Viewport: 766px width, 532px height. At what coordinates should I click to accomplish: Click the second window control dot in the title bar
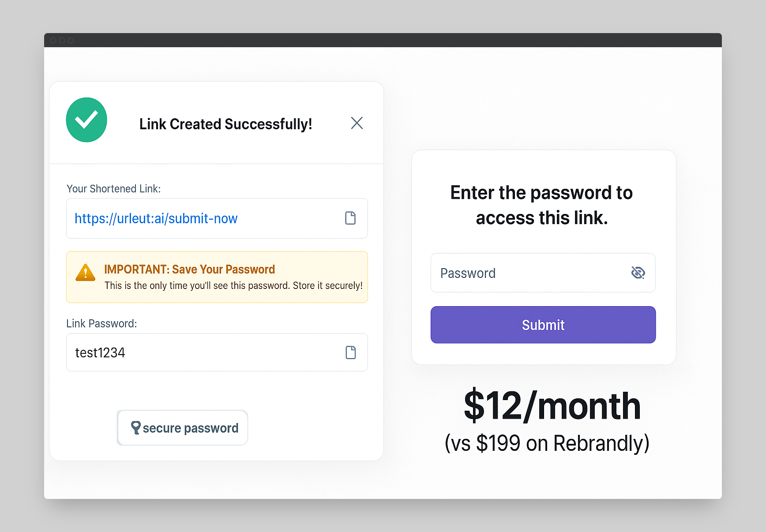click(62, 41)
